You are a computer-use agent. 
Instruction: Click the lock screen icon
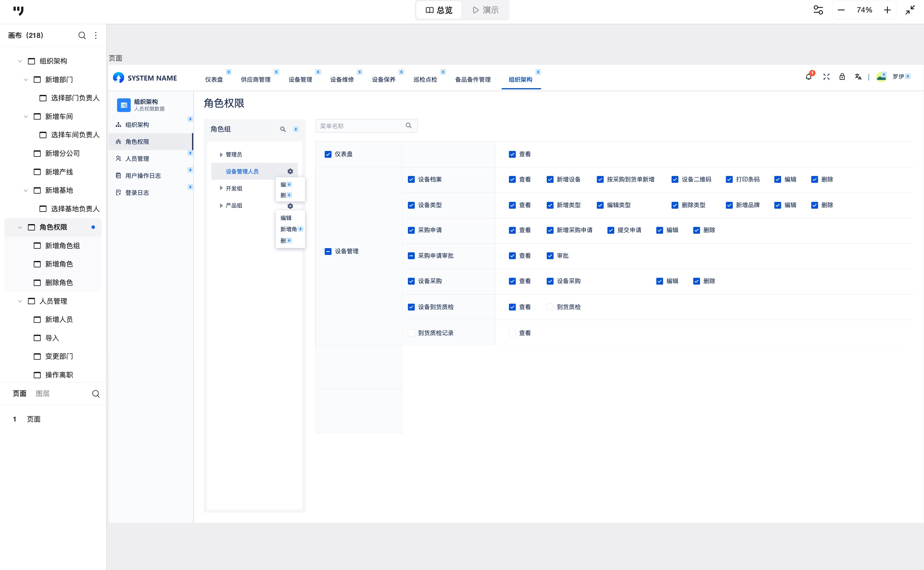click(842, 77)
